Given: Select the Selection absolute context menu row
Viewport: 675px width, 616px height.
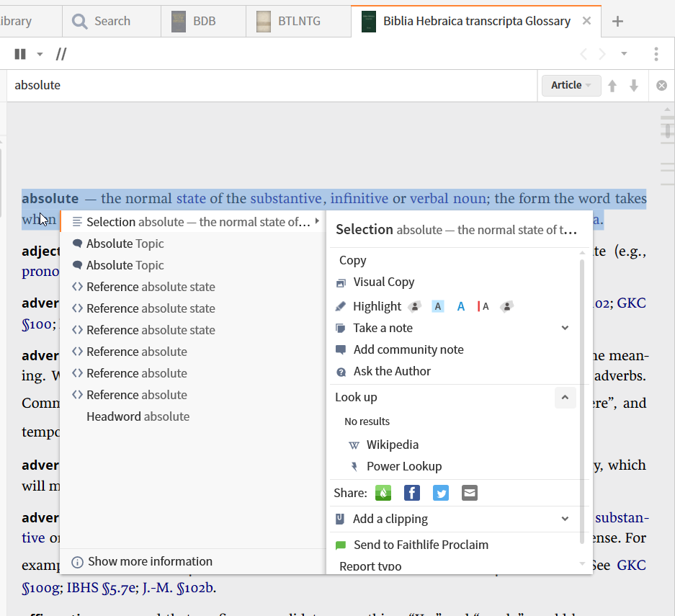Looking at the screenshot, I should point(193,222).
